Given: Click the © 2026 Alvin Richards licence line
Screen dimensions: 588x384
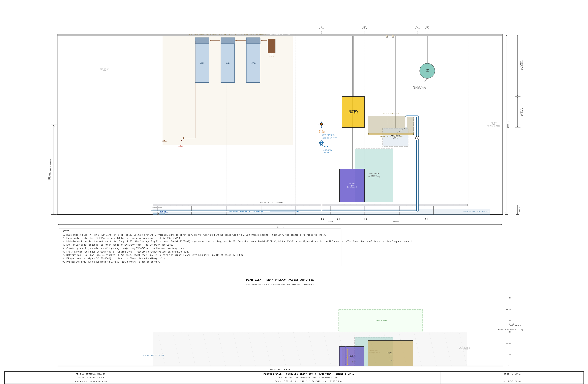Looking at the screenshot, I should click(90, 382).
